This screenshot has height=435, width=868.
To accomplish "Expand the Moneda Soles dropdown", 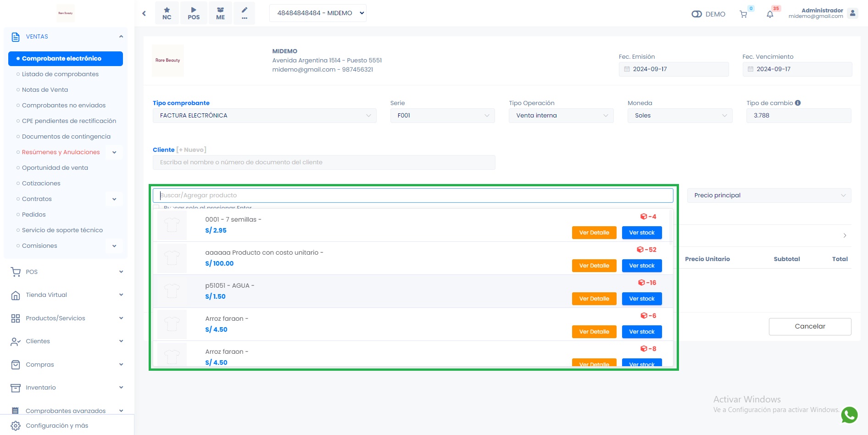I will [x=679, y=116].
